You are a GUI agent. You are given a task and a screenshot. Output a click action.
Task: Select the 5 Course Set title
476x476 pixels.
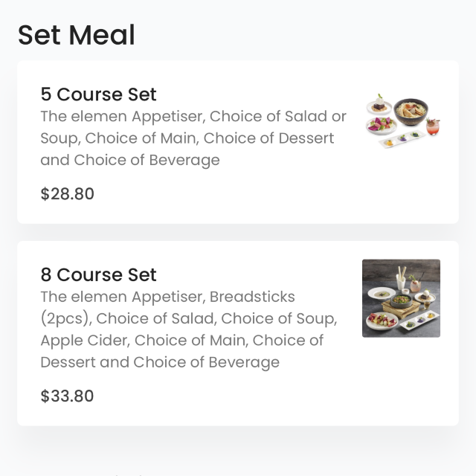pos(98,94)
